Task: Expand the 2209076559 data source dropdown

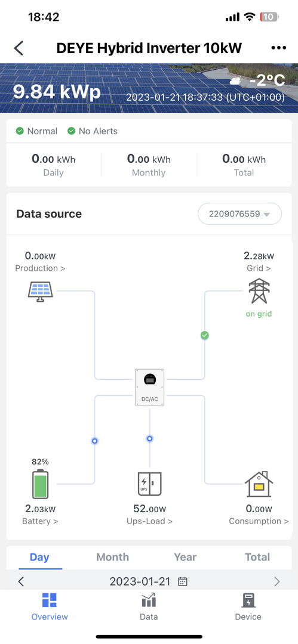Action: (239, 214)
